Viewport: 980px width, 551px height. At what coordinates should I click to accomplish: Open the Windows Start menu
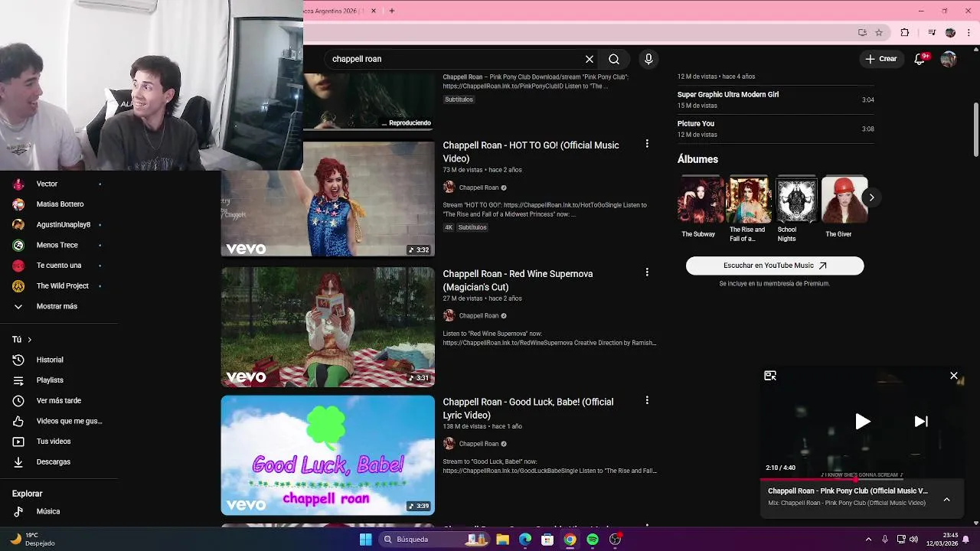coord(366,540)
